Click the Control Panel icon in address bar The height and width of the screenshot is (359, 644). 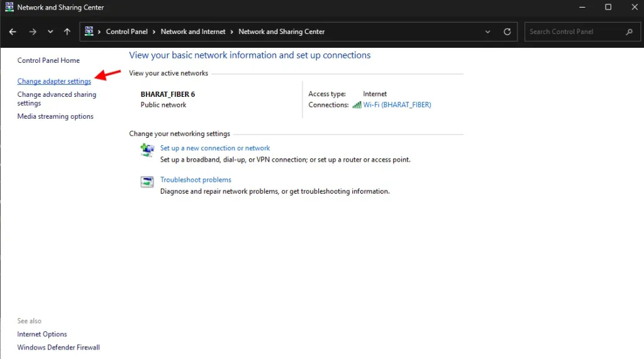pos(89,31)
